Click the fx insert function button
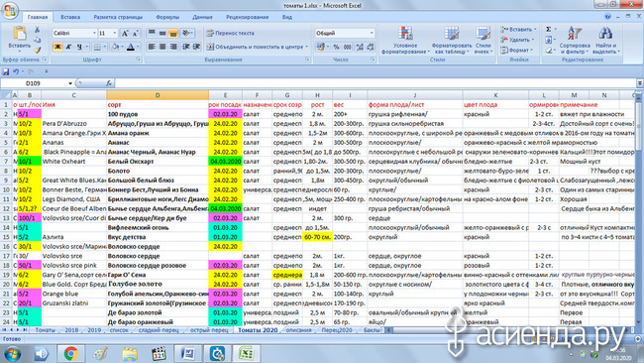This screenshot has width=644, height=363. (x=109, y=83)
